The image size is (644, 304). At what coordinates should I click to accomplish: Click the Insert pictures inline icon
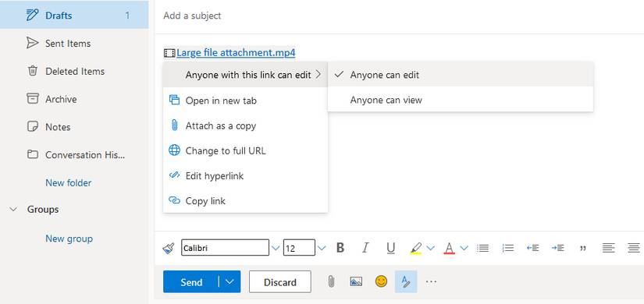[x=356, y=281]
